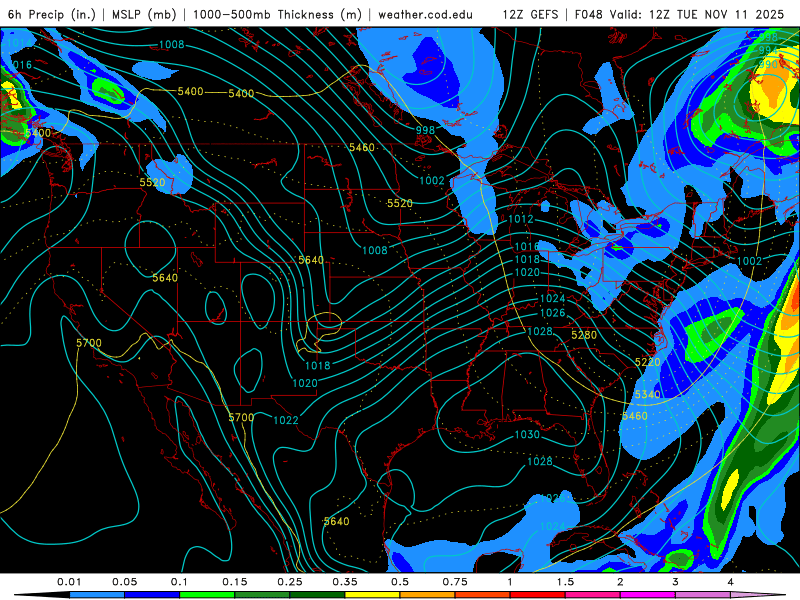Click the 0.25 legend tick label
This screenshot has height=600, width=800.
tap(290, 582)
